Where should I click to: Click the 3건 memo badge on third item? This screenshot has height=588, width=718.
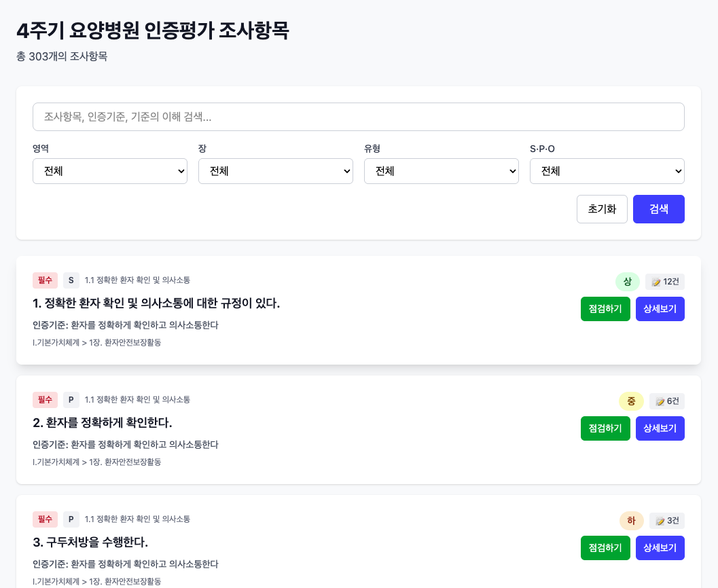coord(666,521)
